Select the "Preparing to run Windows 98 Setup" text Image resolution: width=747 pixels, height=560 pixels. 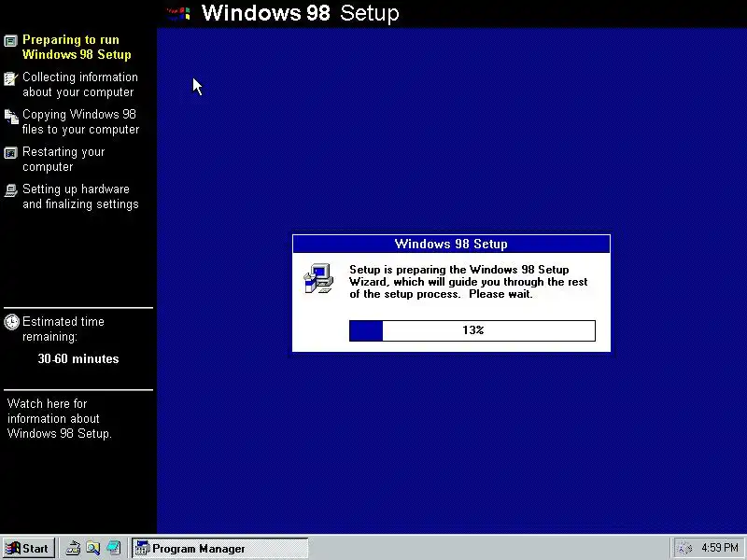(x=77, y=48)
